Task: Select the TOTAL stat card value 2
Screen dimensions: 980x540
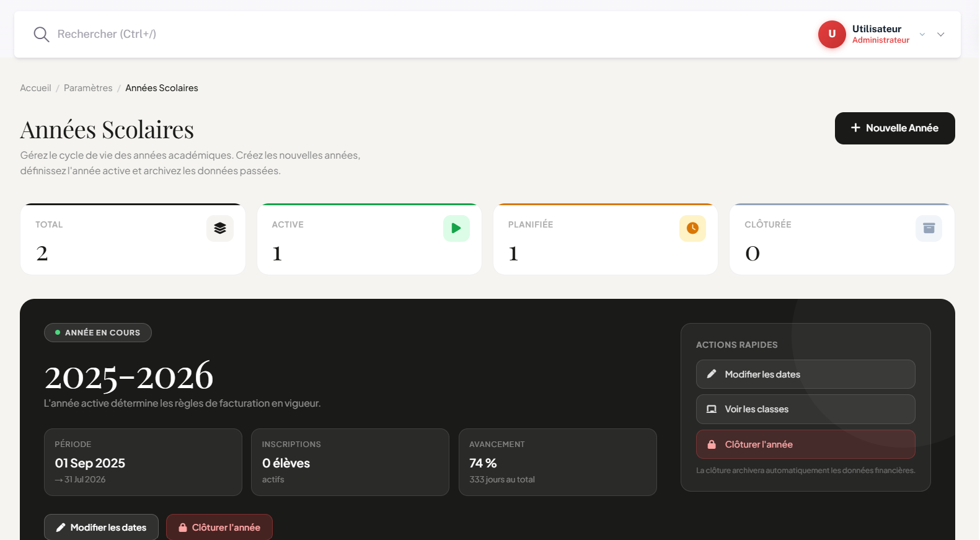Action: (x=42, y=254)
